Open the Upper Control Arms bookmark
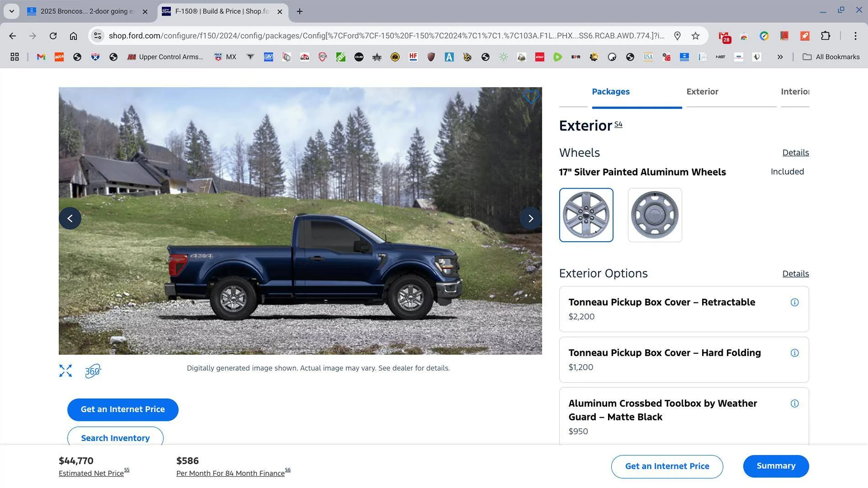 point(165,57)
